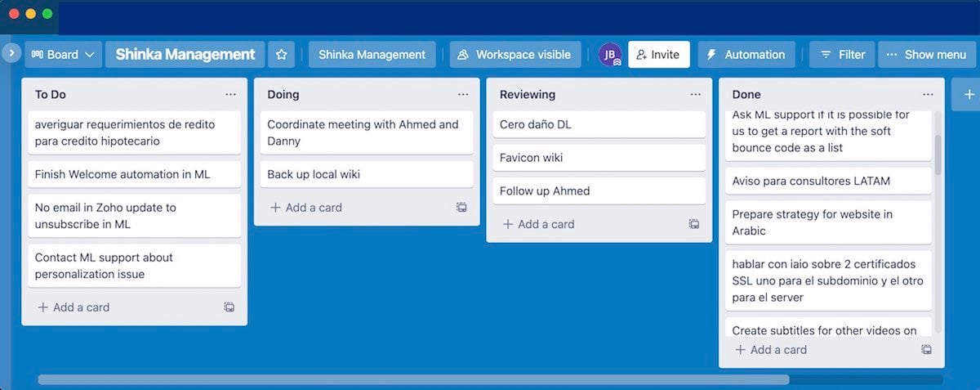Change Workspace visible setting
Image resolution: width=980 pixels, height=390 pixels.
[515, 55]
